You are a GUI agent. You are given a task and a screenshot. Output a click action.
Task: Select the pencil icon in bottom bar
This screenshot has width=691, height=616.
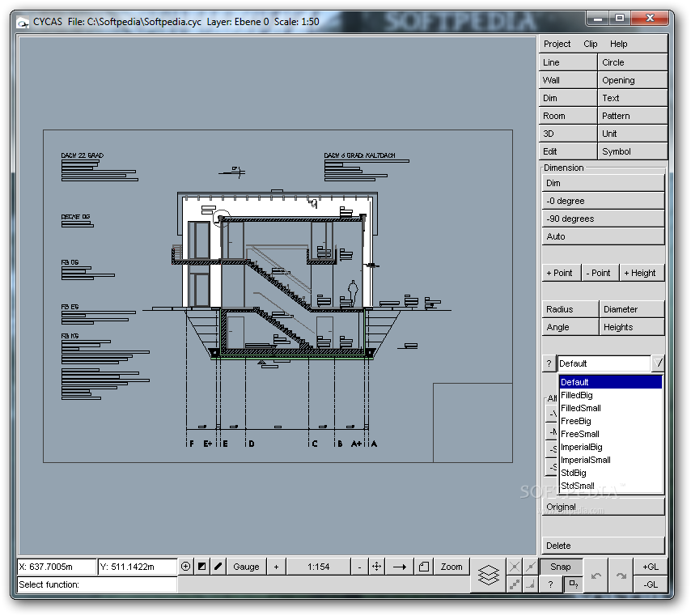(218, 567)
